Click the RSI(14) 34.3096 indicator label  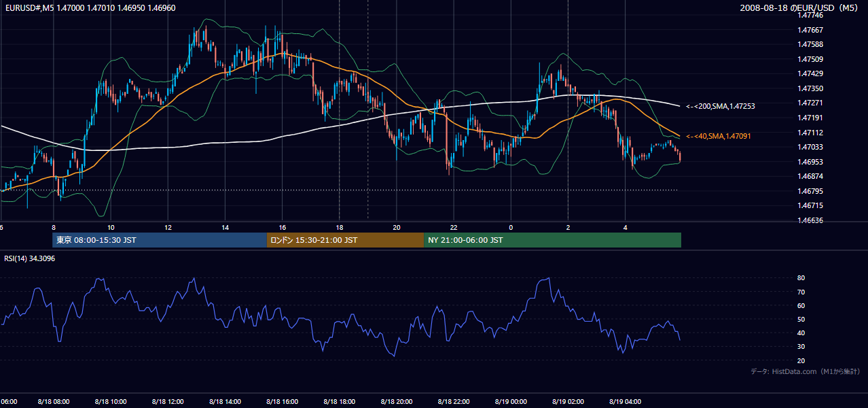[x=30, y=258]
